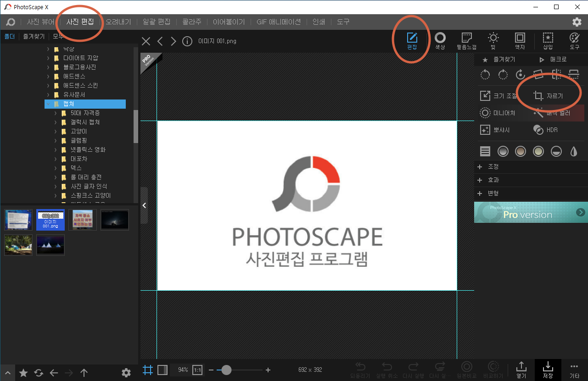
Task: Select the 자르기 (Crop) tool
Action: [548, 96]
